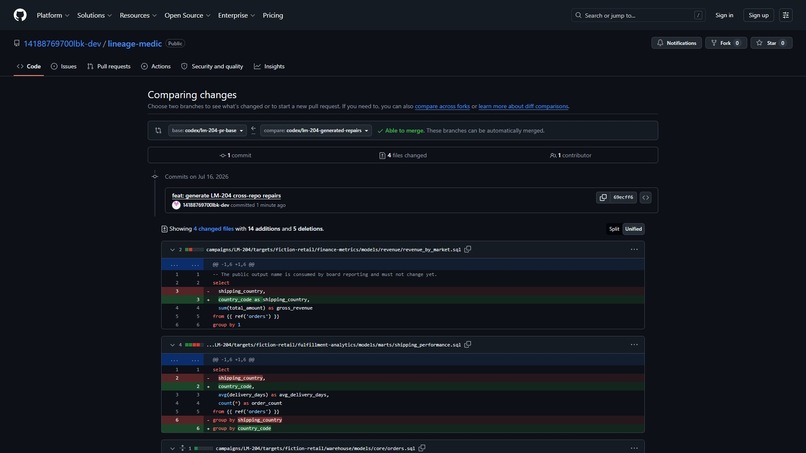The height and width of the screenshot is (453, 806).
Task: Expand the Enterprise menu
Action: pos(236,15)
